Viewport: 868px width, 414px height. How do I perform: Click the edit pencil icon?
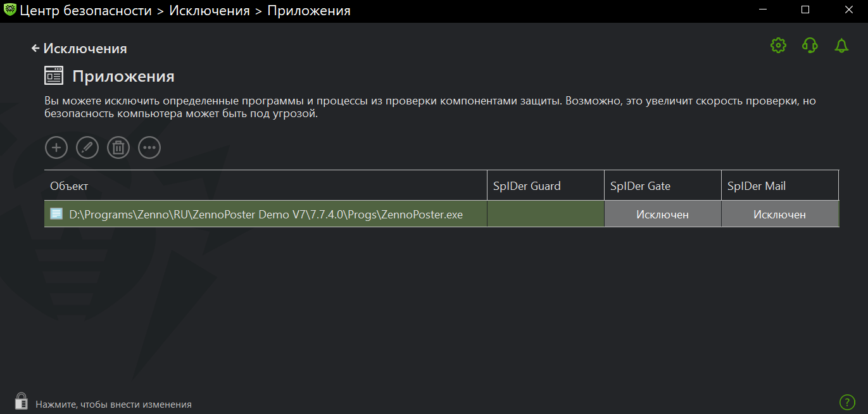click(87, 147)
